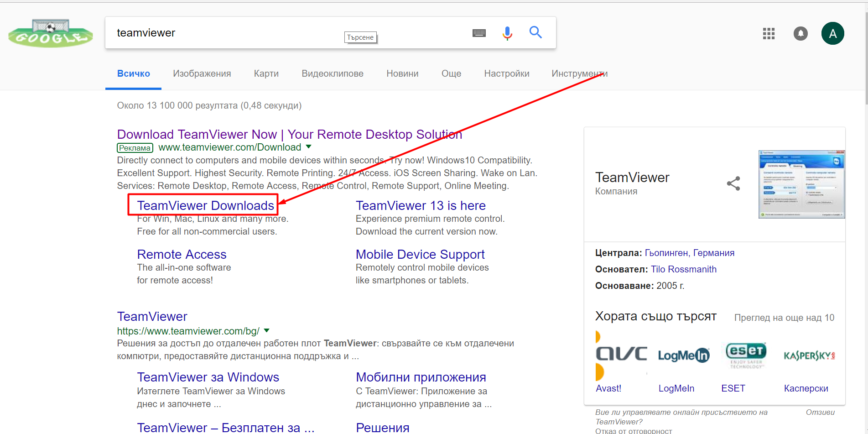
Task: Open 'Мобилни приложения' sitelink
Action: click(x=421, y=377)
